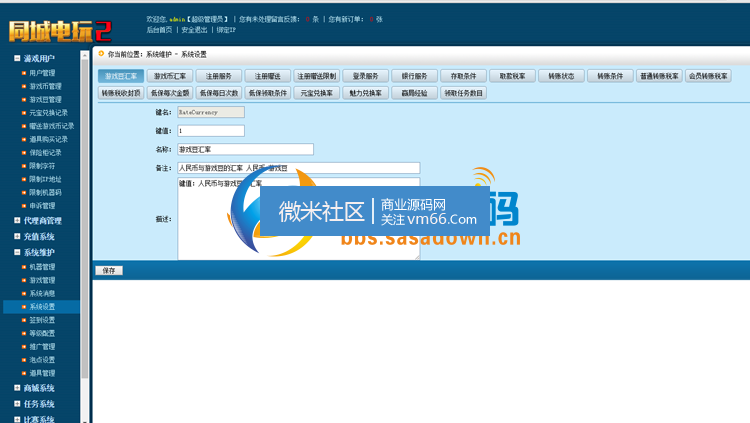Open 保险柜记录 page
Image resolution: width=750 pixels, height=423 pixels.
tap(45, 153)
